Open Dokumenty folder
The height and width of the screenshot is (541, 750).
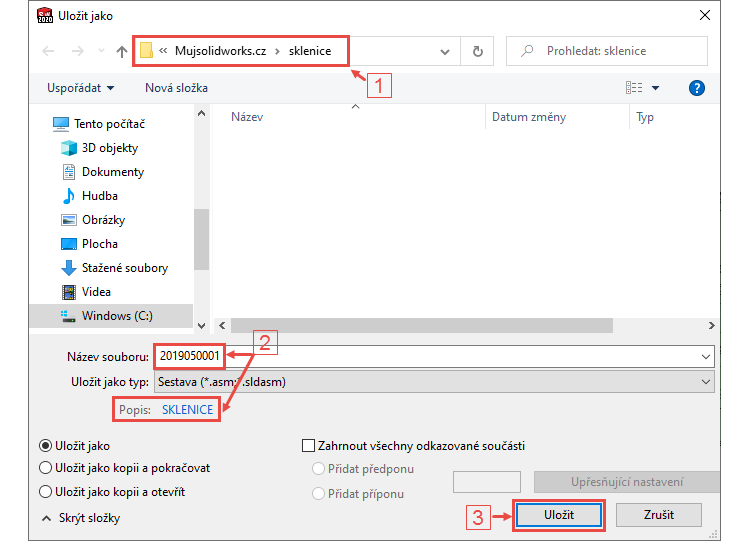tap(113, 172)
